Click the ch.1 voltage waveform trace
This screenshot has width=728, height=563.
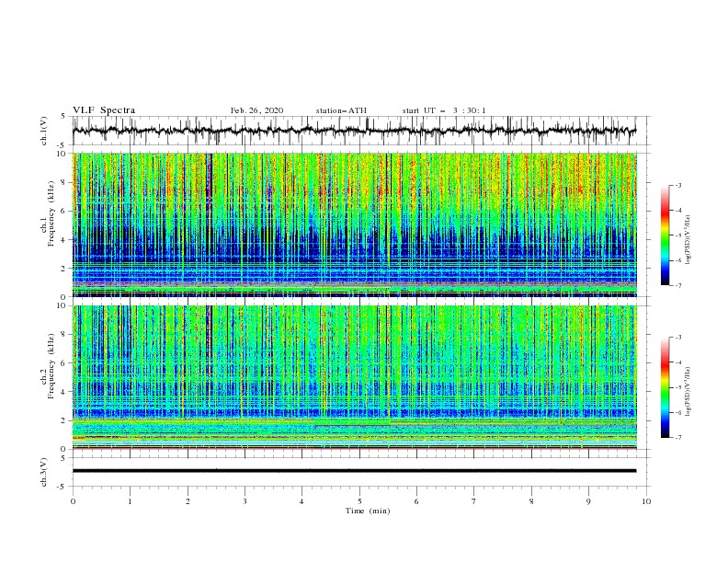coord(354,131)
